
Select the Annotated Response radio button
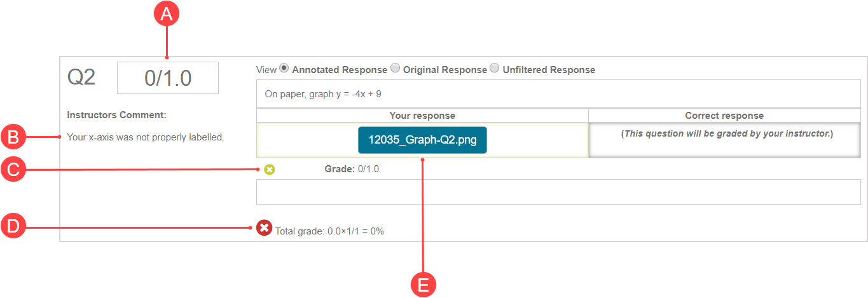tap(284, 69)
